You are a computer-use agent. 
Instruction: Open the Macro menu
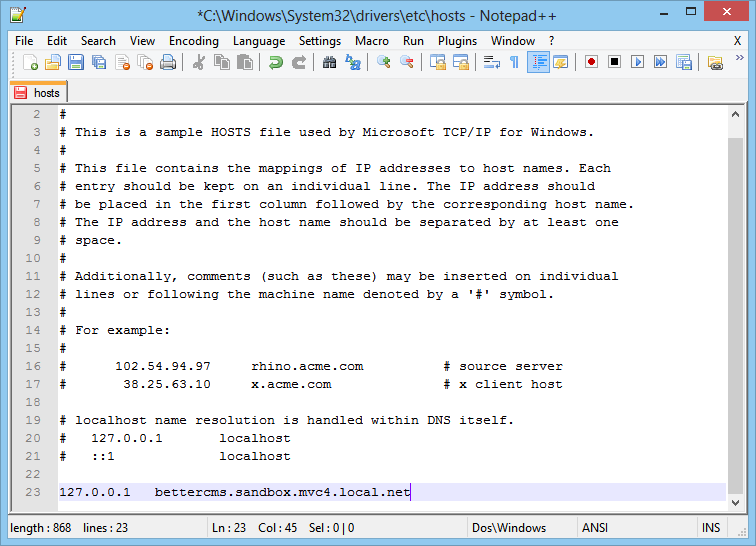(372, 41)
